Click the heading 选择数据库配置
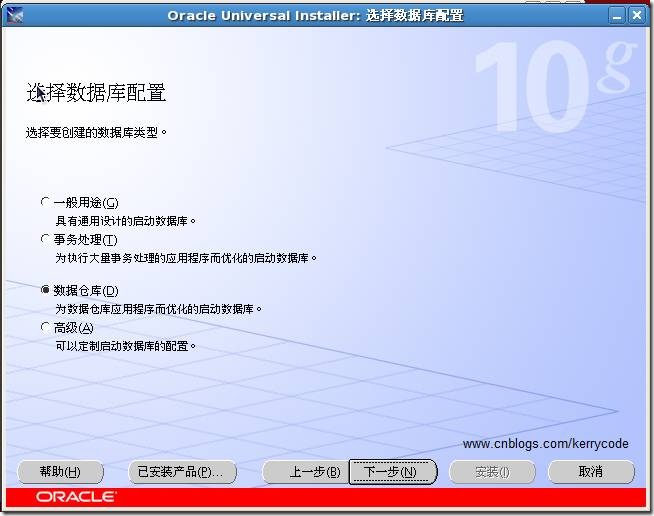This screenshot has width=654, height=516. (96, 92)
